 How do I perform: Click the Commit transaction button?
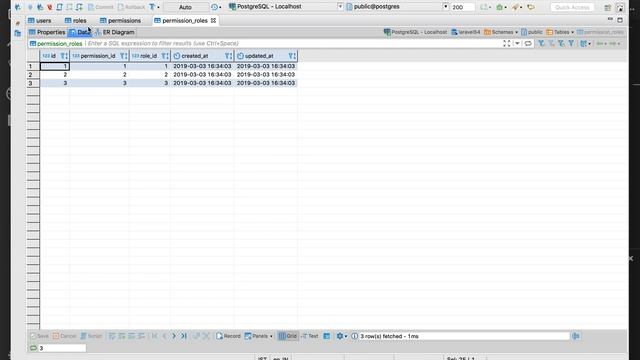101,7
